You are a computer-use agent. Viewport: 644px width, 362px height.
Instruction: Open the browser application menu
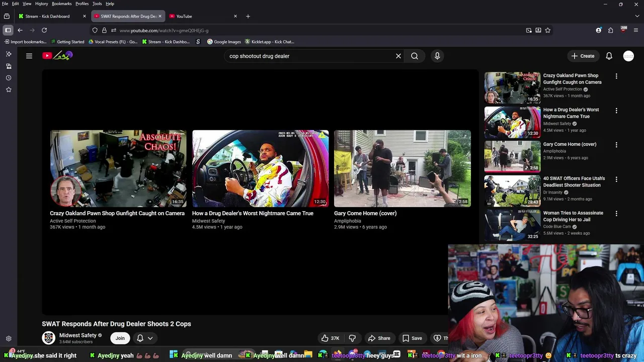pyautogui.click(x=636, y=30)
